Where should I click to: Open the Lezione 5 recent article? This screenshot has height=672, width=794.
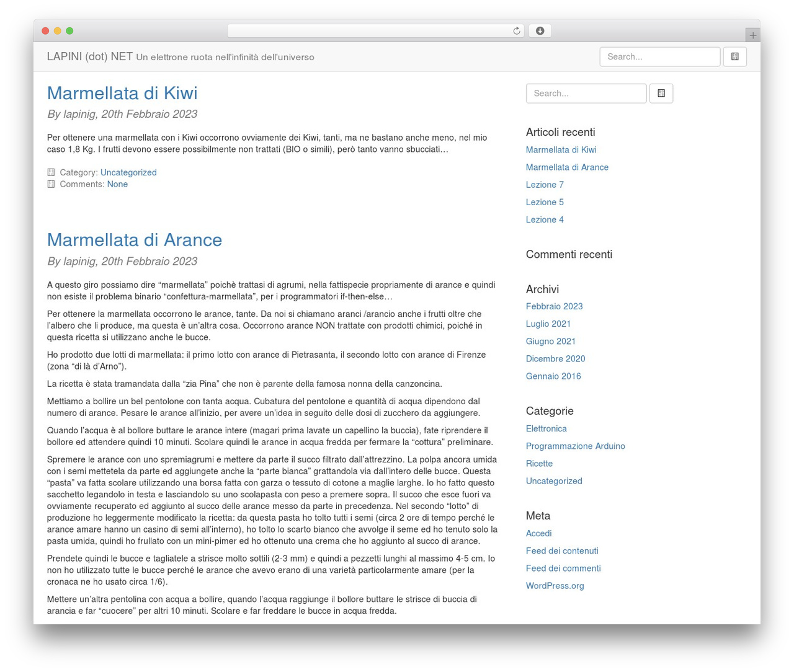click(x=545, y=201)
